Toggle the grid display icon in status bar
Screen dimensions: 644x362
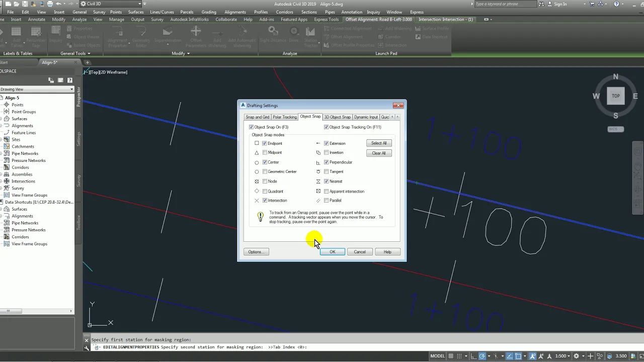point(451,356)
